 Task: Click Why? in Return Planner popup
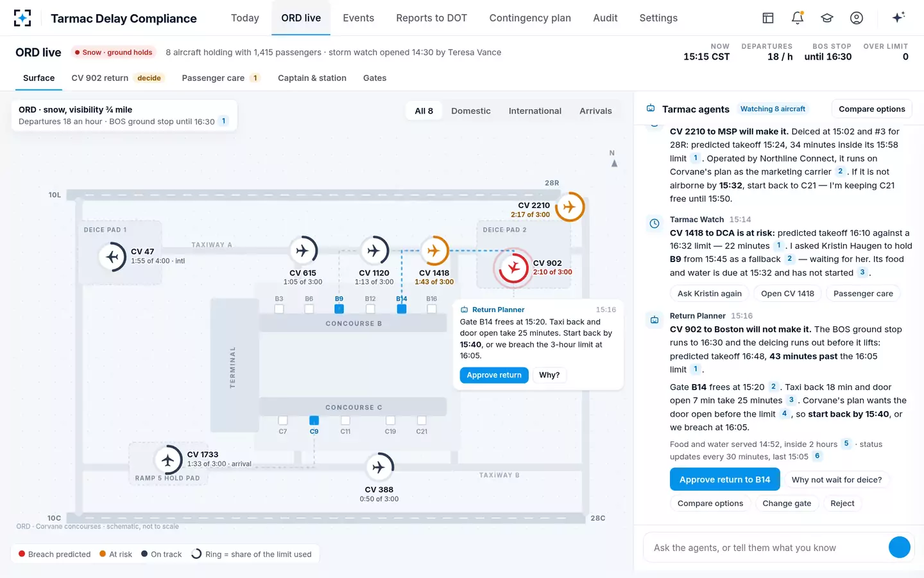tap(549, 375)
